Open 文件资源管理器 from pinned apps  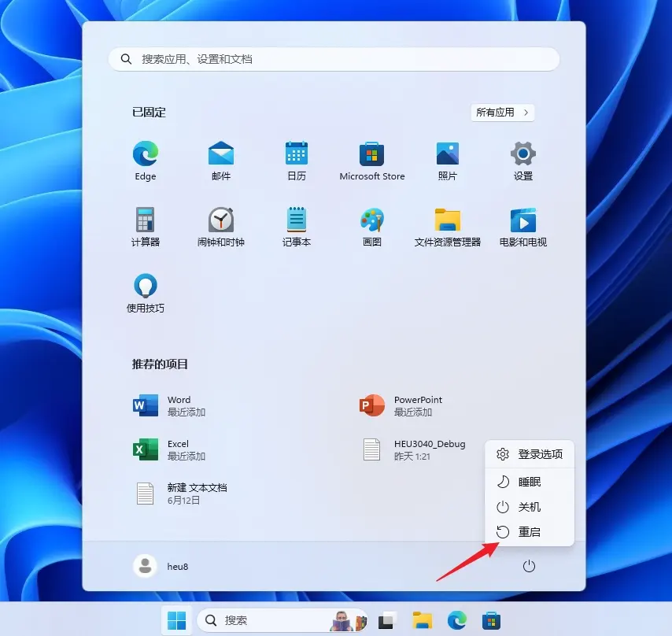point(448,227)
